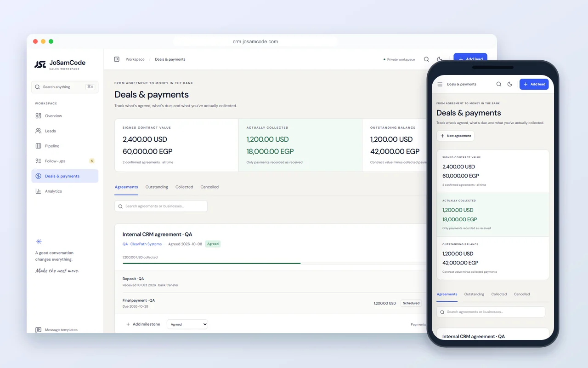Viewport: 588px width, 368px height.
Task: Select Agreements tab on phone
Action: point(447,294)
